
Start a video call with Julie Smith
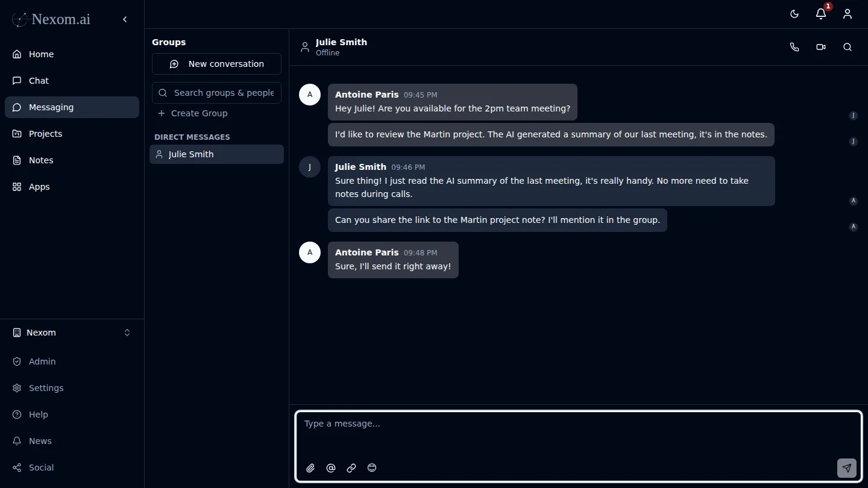pyautogui.click(x=821, y=47)
